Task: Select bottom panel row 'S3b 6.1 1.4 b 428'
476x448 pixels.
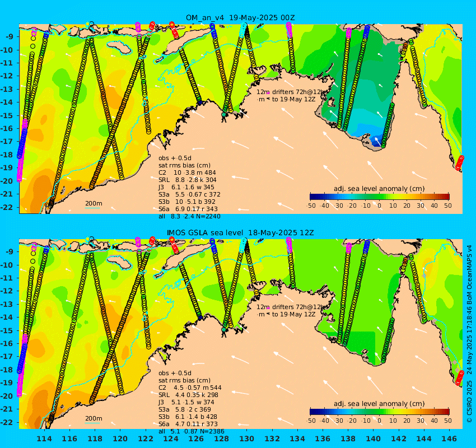Action: click(188, 417)
